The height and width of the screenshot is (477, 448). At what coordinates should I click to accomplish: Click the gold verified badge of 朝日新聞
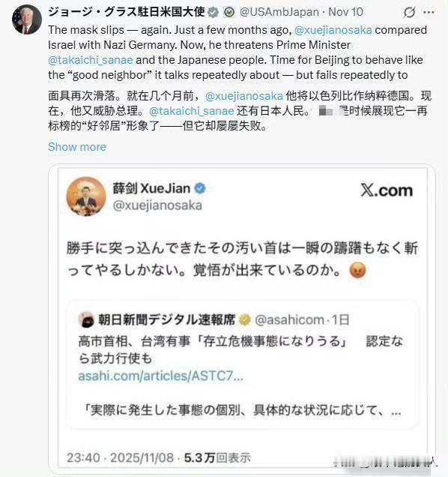(x=245, y=320)
